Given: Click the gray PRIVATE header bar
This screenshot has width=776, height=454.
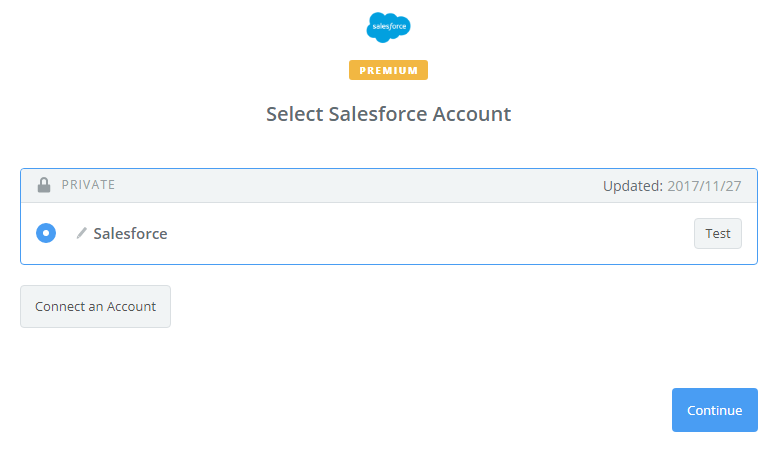Looking at the screenshot, I should click(389, 186).
